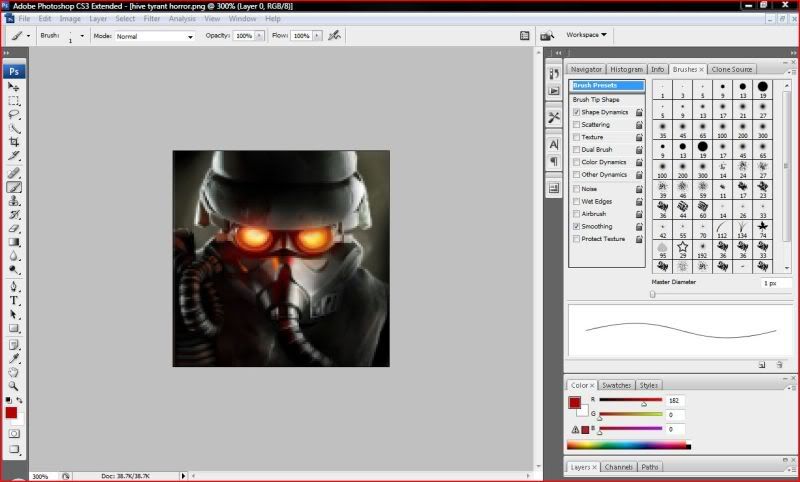Select the Path Selection tool
800x482 pixels.
point(14,315)
